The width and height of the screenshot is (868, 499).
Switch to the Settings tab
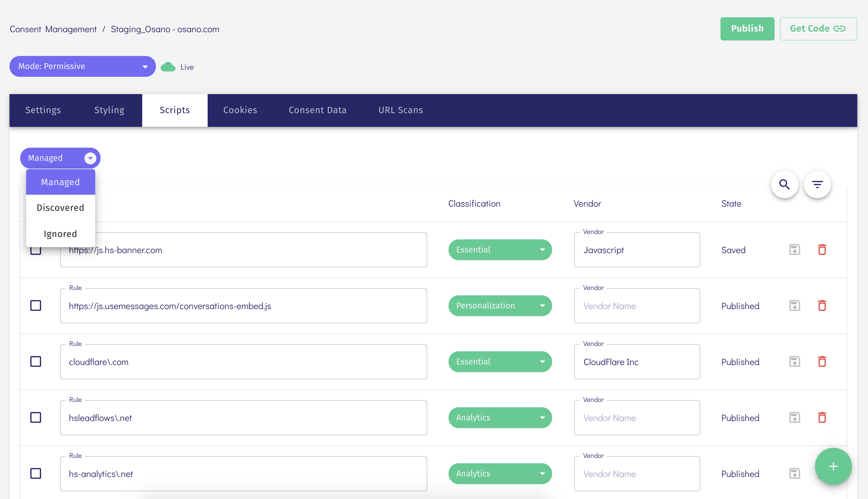tap(43, 110)
